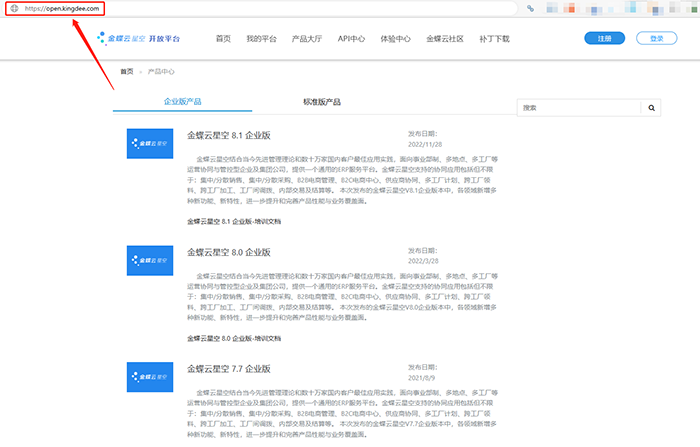Click the Kingdee Cloud Galaxy platform logo
700x447 pixels.
138,38
